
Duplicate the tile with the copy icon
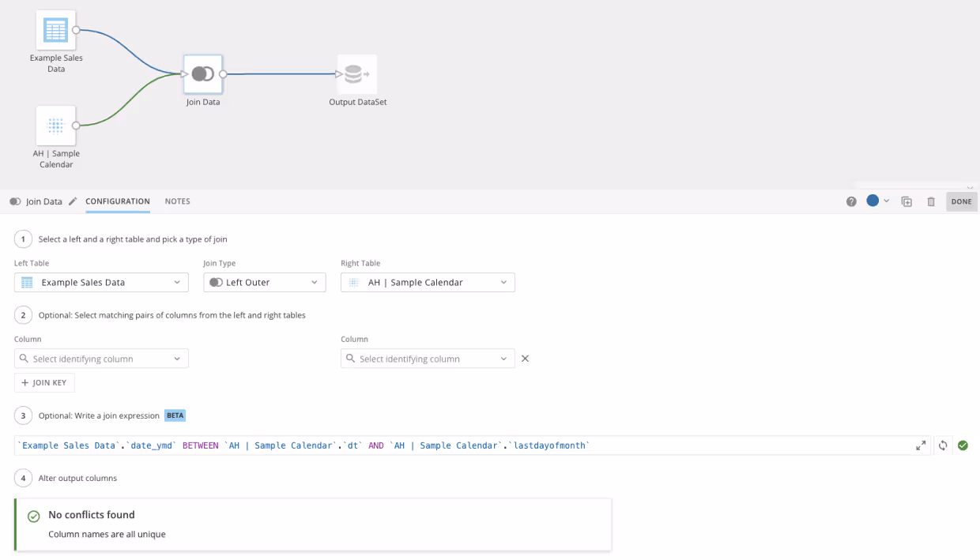pyautogui.click(x=907, y=201)
